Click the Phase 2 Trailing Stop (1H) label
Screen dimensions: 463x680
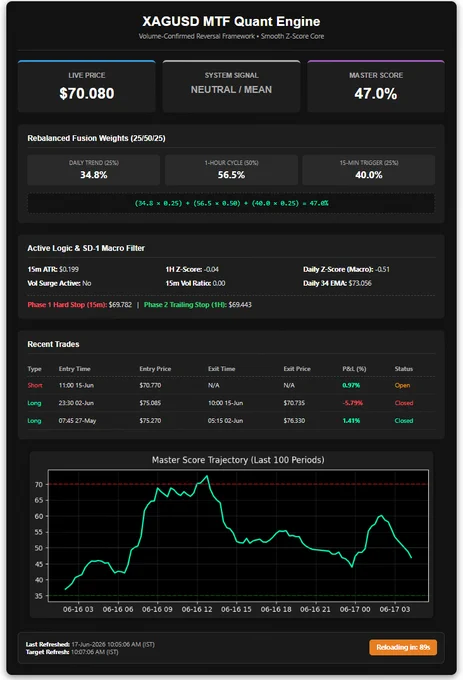[x=185, y=304]
